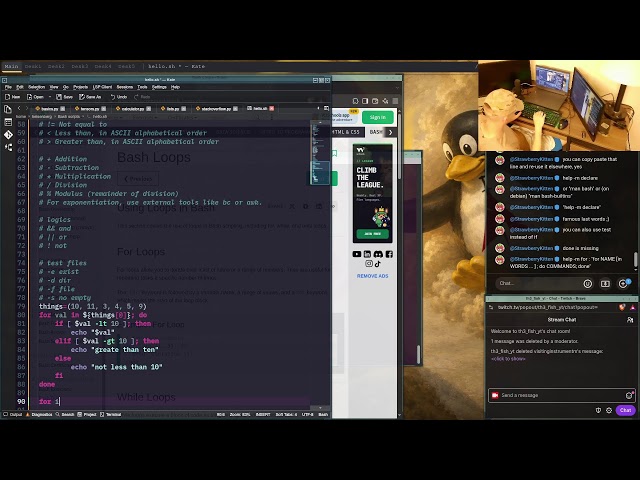Open the LSP Client menu
The image size is (640, 480).
point(102,87)
